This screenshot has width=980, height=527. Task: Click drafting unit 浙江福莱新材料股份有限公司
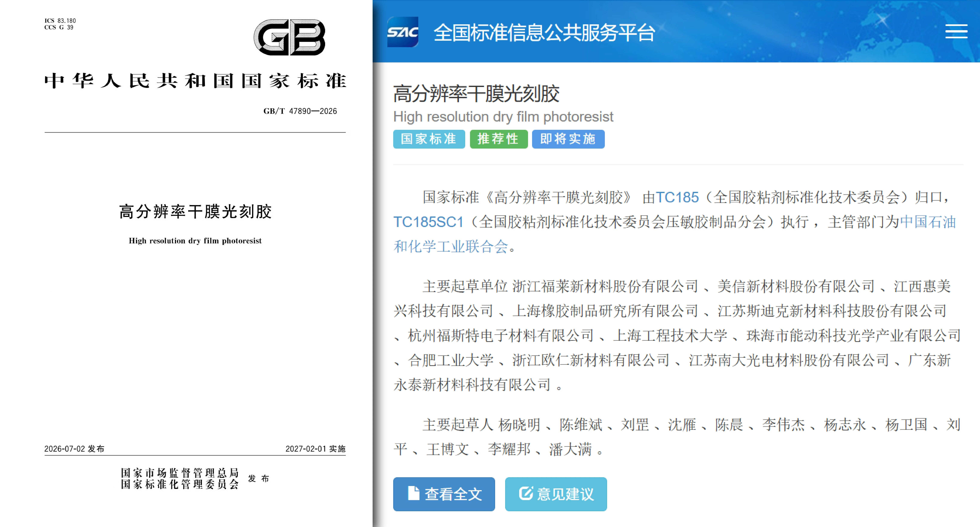(605, 286)
